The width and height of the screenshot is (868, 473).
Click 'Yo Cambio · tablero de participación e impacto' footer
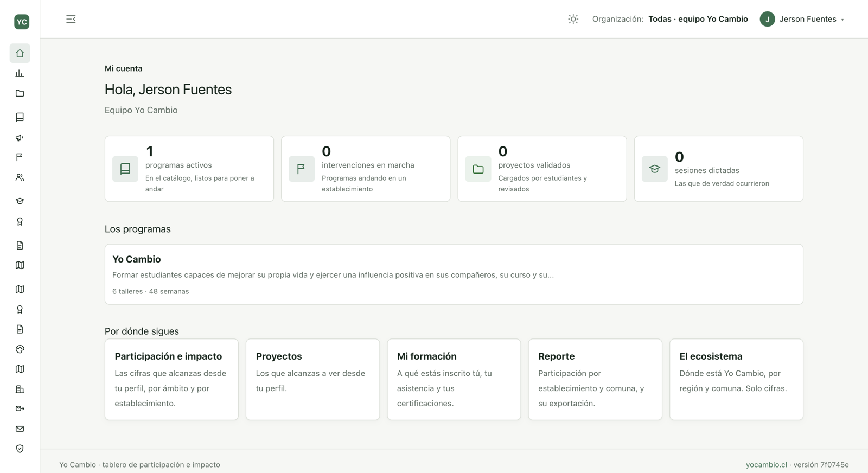click(139, 464)
